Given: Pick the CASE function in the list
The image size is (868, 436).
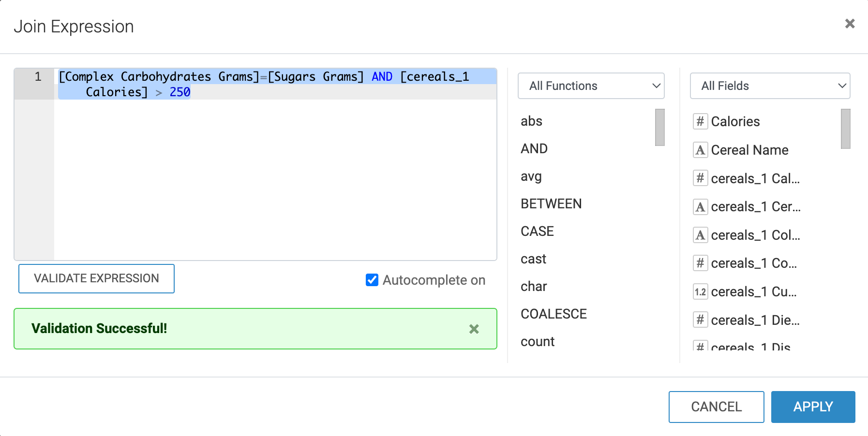Looking at the screenshot, I should click(537, 231).
